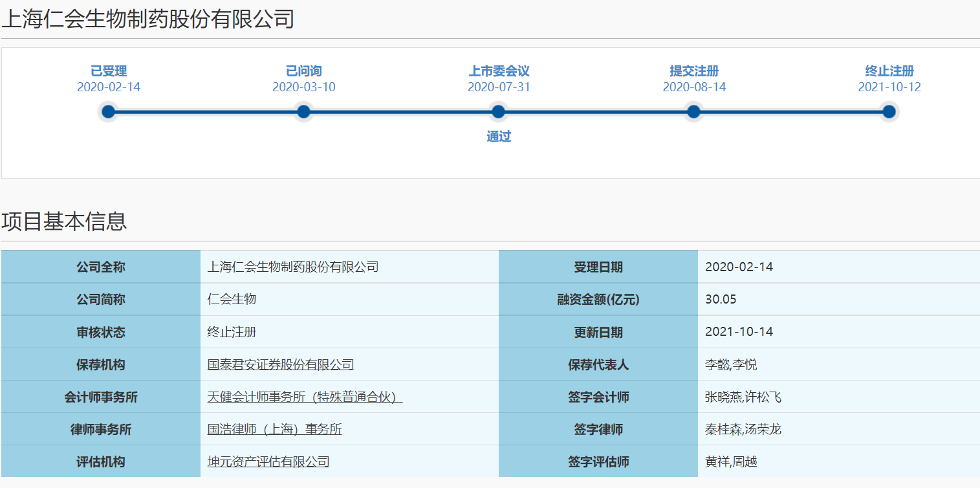Click the 已受理 timeline dot

[109, 112]
